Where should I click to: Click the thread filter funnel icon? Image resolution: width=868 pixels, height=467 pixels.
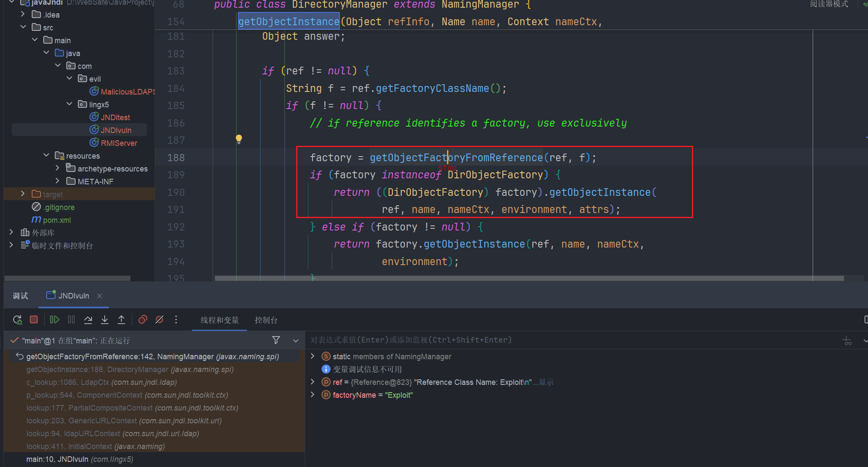click(x=276, y=340)
